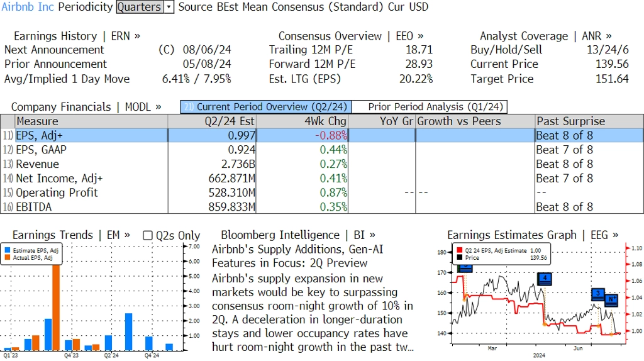Image resolution: width=644 pixels, height=361 pixels.
Task: Click the Avg/Implied move 6.41% / 7.95%
Action: click(x=196, y=79)
